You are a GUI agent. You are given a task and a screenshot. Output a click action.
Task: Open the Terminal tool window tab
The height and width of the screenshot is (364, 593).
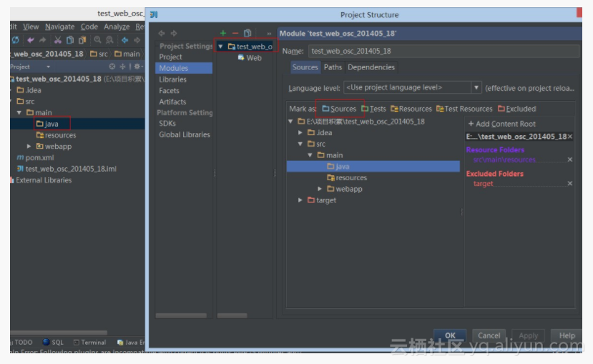click(x=89, y=342)
